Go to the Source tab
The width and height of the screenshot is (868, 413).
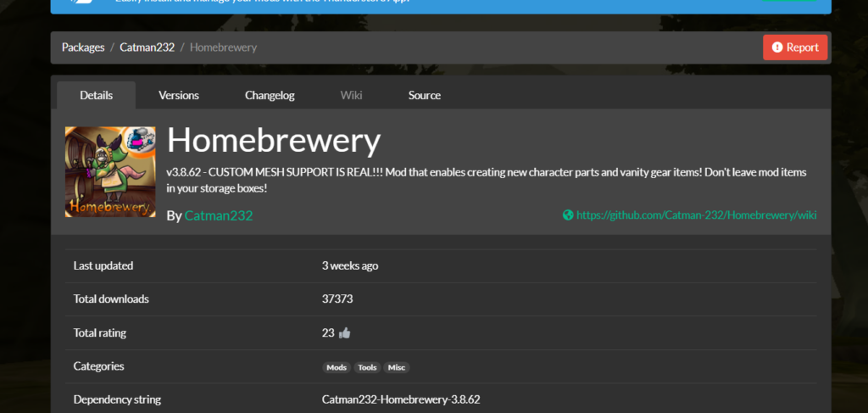(x=424, y=95)
